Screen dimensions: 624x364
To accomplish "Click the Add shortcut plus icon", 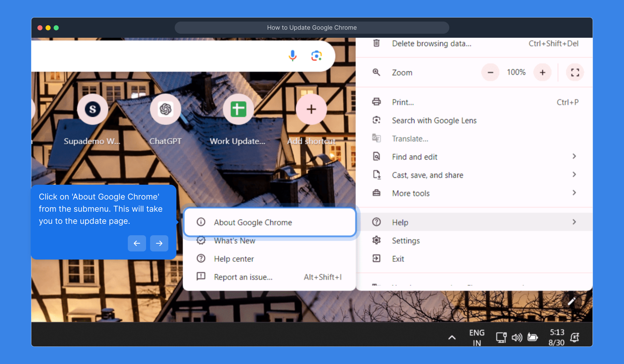I will [x=311, y=109].
